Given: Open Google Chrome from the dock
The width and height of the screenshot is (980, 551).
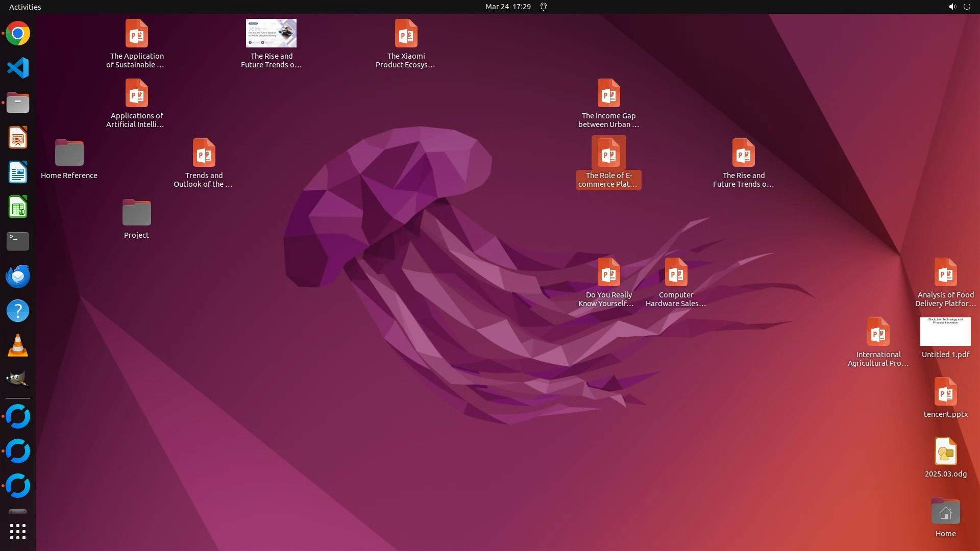Looking at the screenshot, I should click(x=18, y=34).
